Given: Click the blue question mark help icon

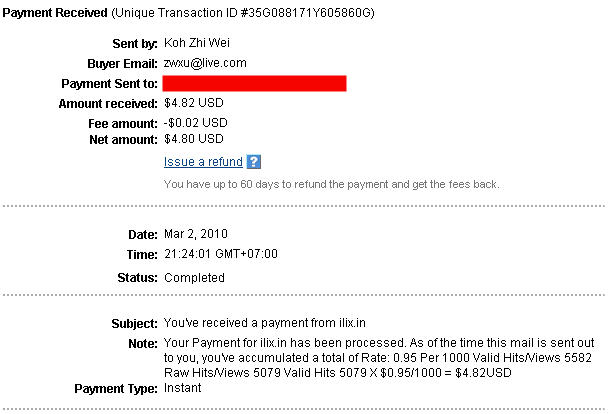Looking at the screenshot, I should pos(254,162).
